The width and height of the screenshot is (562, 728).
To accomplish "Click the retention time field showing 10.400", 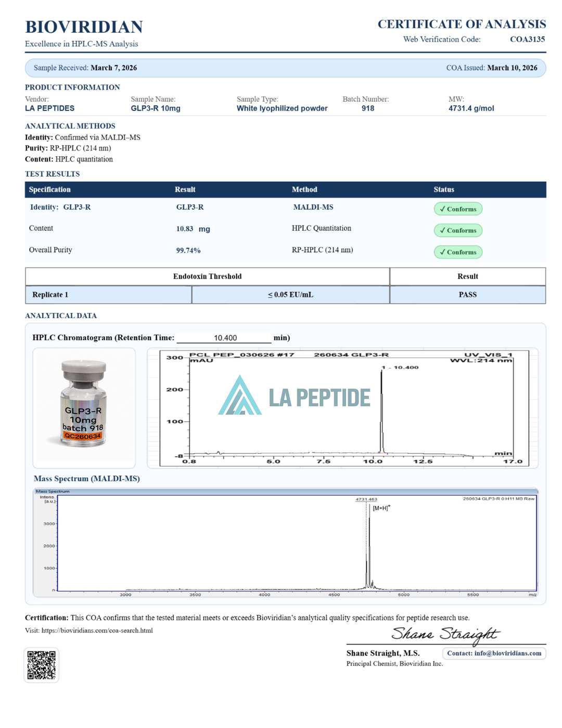I will click(x=224, y=338).
